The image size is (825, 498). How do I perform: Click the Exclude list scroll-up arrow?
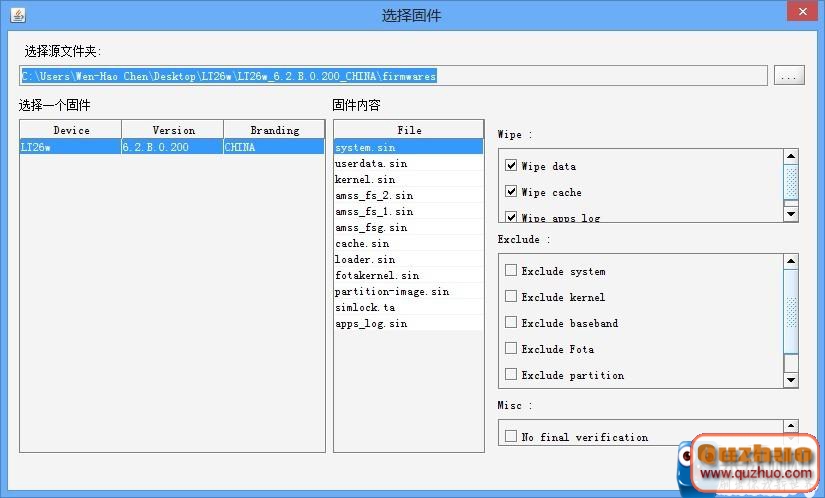pos(791,261)
